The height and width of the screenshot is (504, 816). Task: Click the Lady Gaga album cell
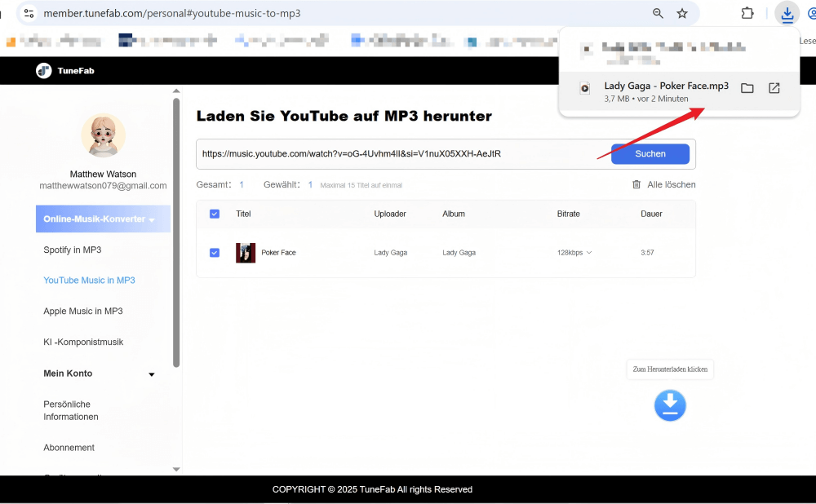click(459, 253)
